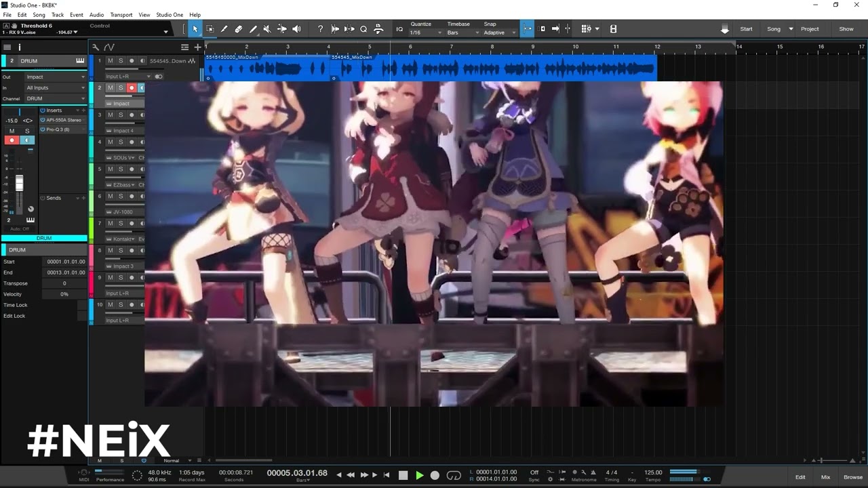Solo track 1

click(121, 61)
